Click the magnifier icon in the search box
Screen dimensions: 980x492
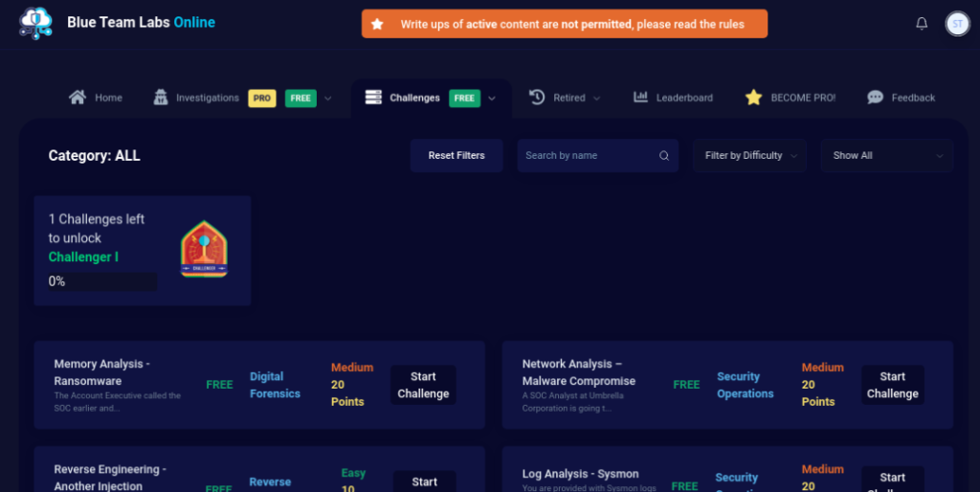click(664, 156)
